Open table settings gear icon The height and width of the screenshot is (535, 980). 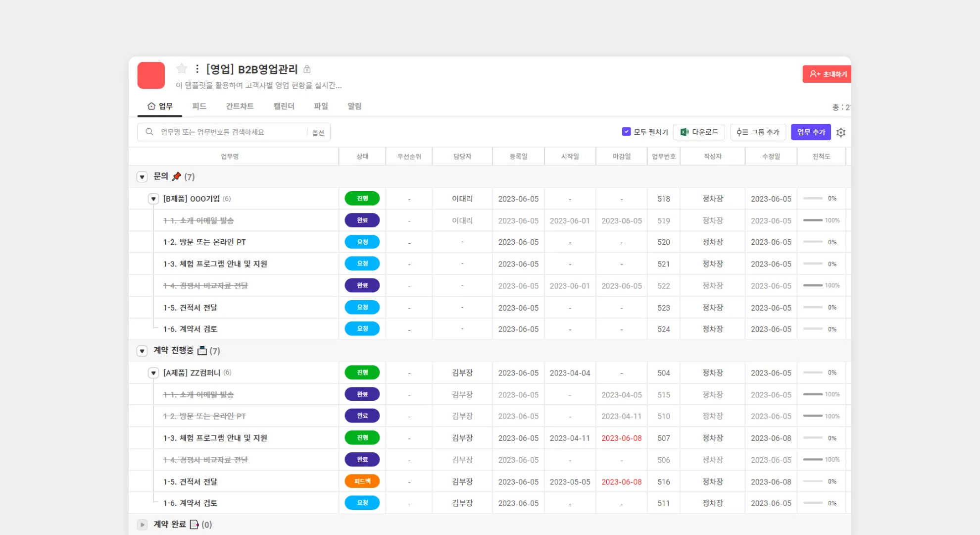(x=840, y=132)
